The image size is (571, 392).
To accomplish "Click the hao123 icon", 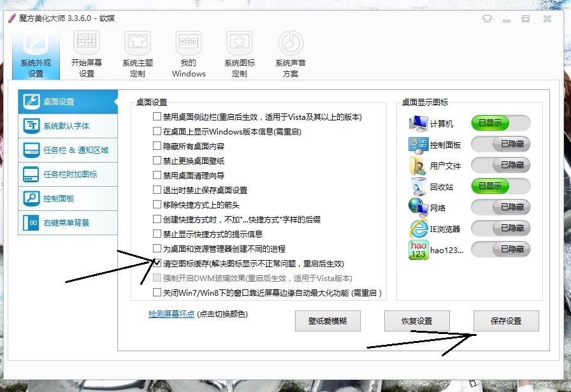I will [419, 250].
